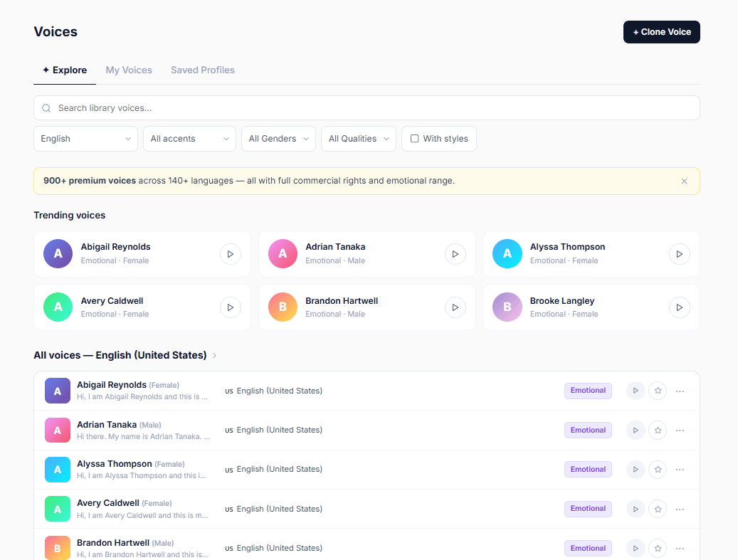Play Abigail Reynolds sample in voice list
738x560 pixels.
(636, 391)
